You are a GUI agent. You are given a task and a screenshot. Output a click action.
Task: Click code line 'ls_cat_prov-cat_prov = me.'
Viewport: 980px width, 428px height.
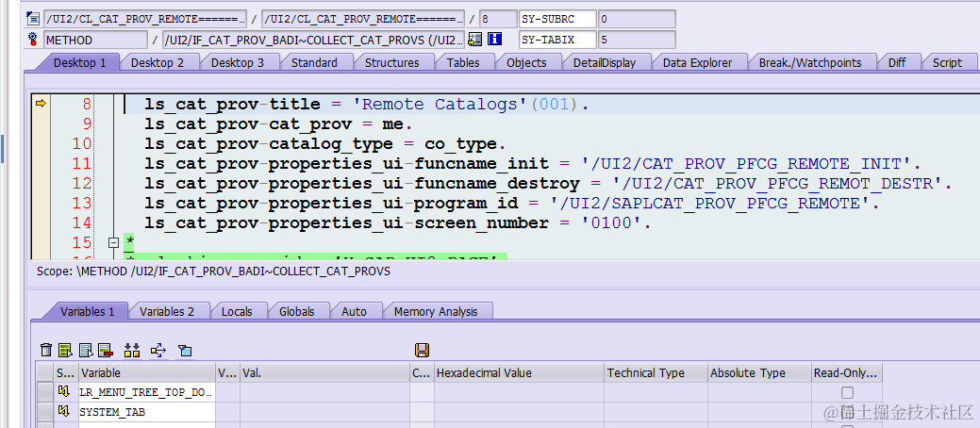(x=278, y=124)
